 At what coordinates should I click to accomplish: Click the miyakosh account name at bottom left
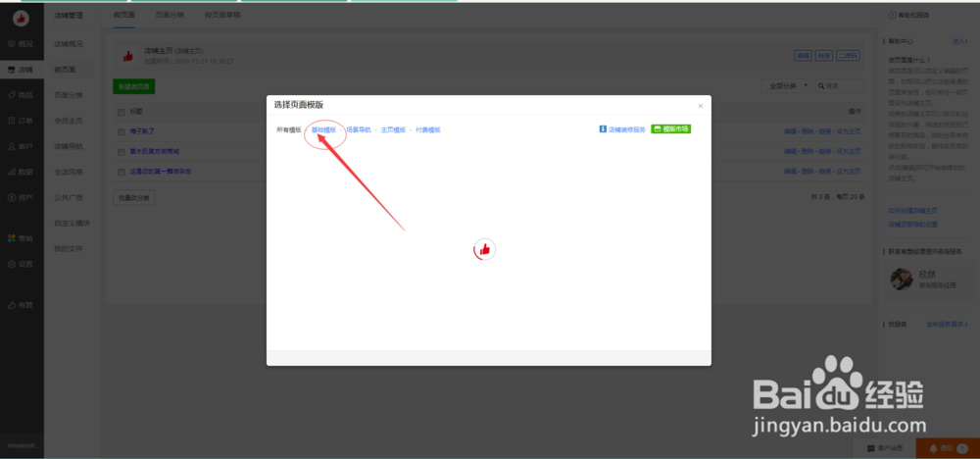click(x=22, y=446)
